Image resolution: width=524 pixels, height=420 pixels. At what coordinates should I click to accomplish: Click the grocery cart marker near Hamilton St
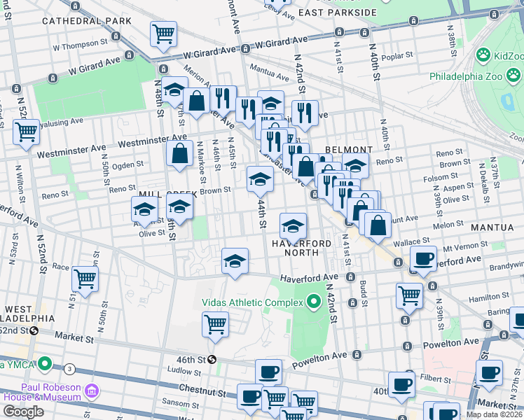(409, 298)
